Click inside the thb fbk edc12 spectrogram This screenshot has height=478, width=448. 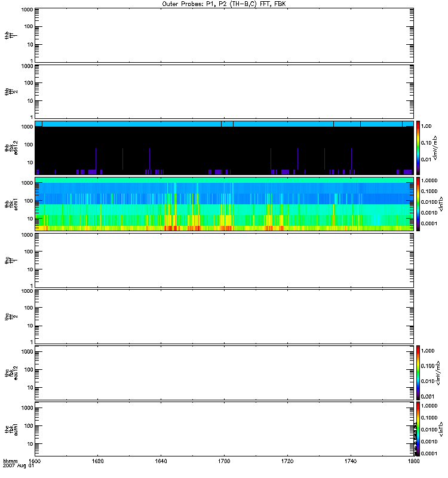click(x=223, y=149)
